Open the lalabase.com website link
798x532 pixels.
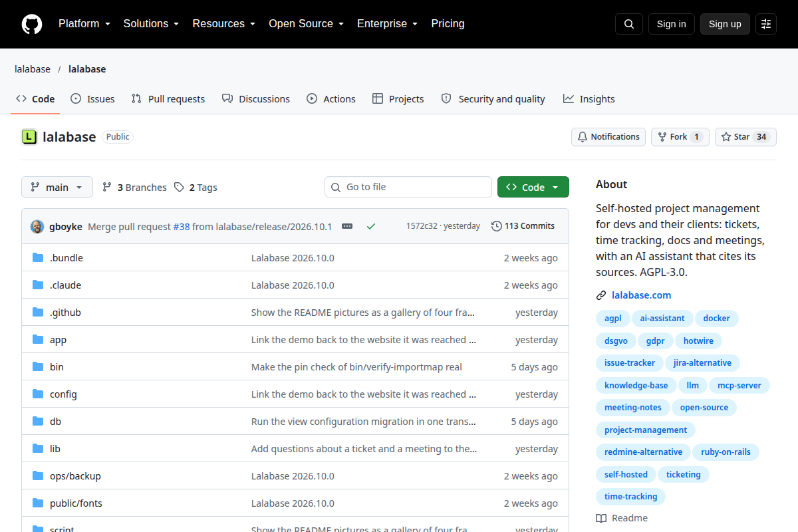click(642, 295)
